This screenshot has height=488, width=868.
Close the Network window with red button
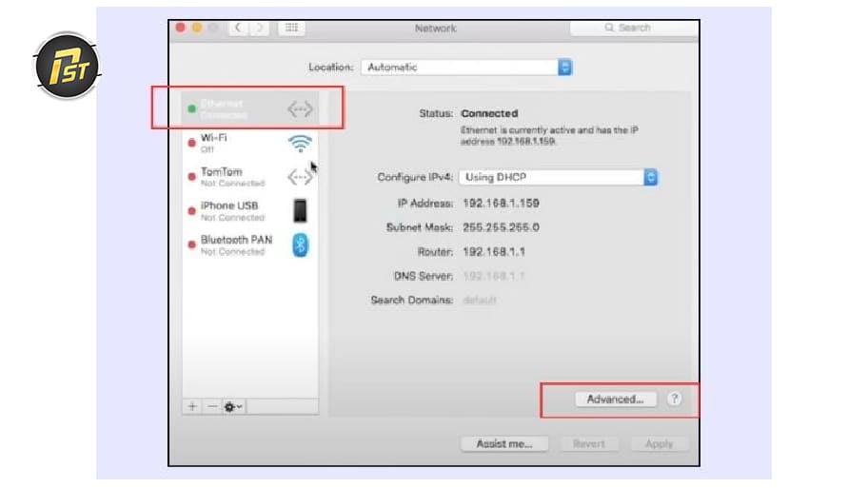(181, 27)
